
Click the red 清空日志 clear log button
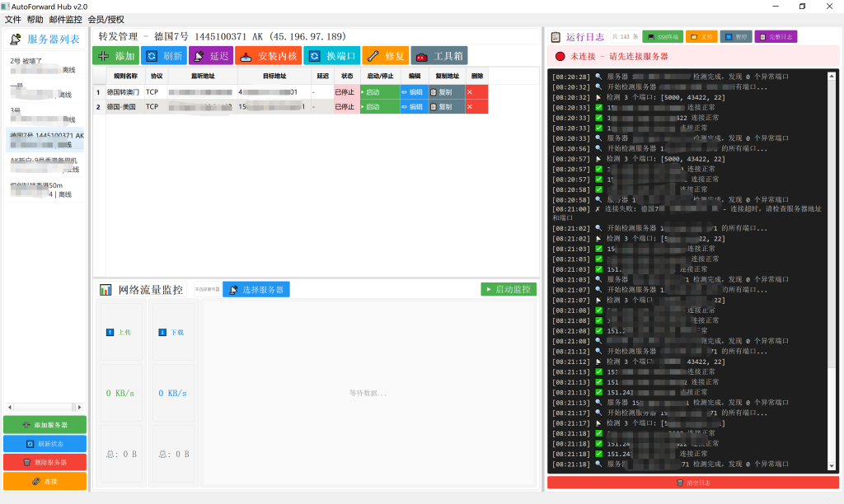[693, 483]
